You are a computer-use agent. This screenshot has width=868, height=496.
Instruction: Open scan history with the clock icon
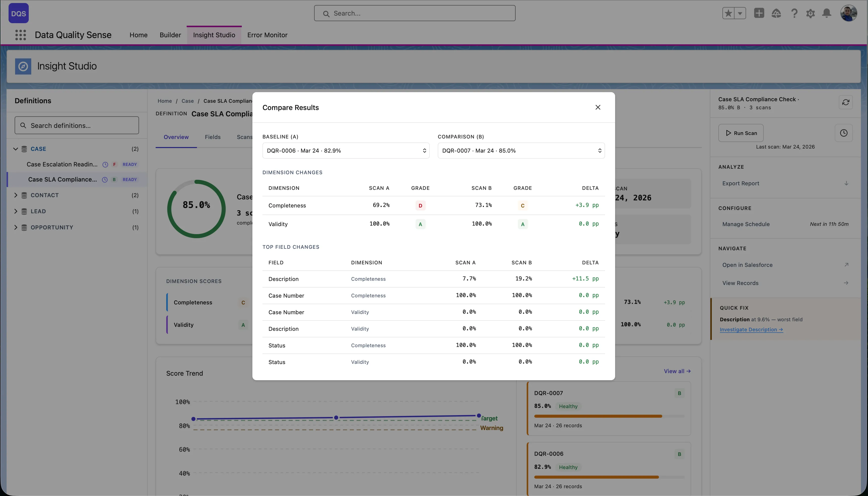click(x=844, y=133)
